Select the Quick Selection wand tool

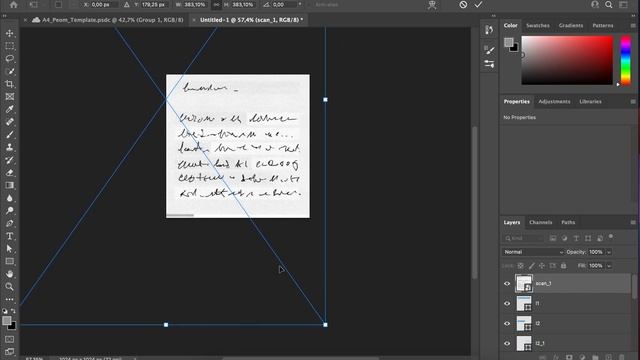[x=9, y=71]
